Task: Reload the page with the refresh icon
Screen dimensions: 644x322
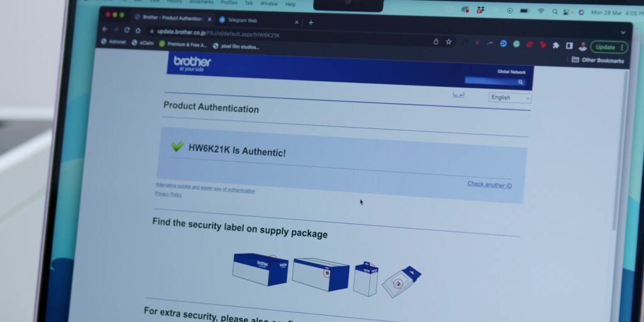Action: point(127,30)
